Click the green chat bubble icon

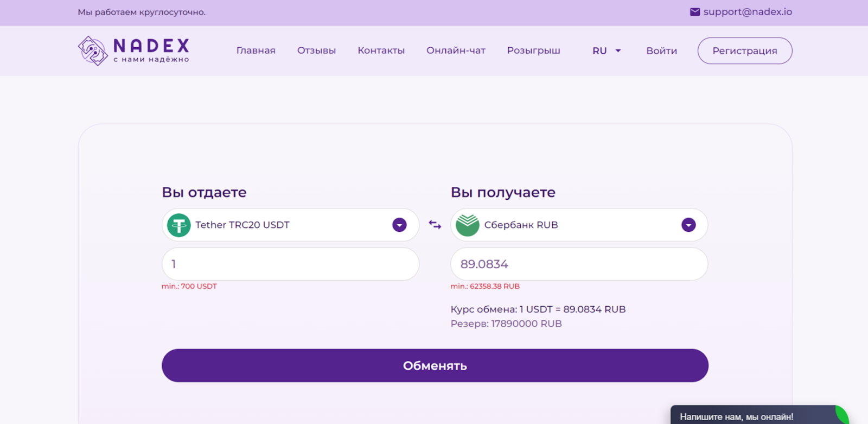tap(842, 415)
